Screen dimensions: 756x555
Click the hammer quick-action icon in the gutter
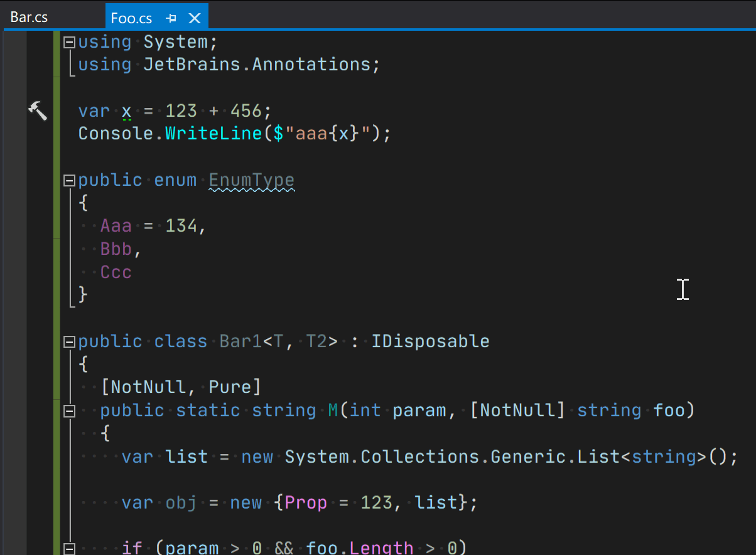38,110
